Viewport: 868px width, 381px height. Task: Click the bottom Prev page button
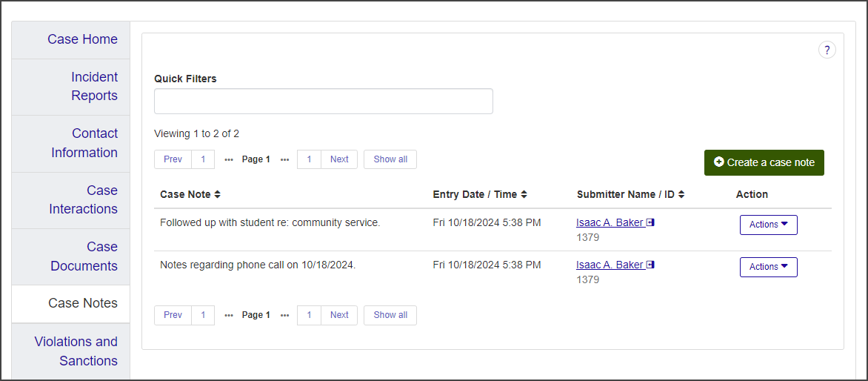173,315
